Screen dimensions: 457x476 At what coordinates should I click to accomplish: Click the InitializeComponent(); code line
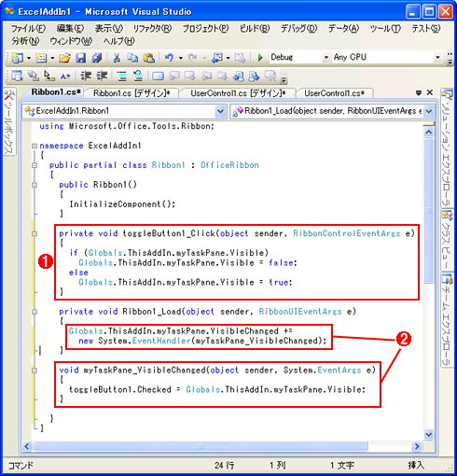pos(122,204)
